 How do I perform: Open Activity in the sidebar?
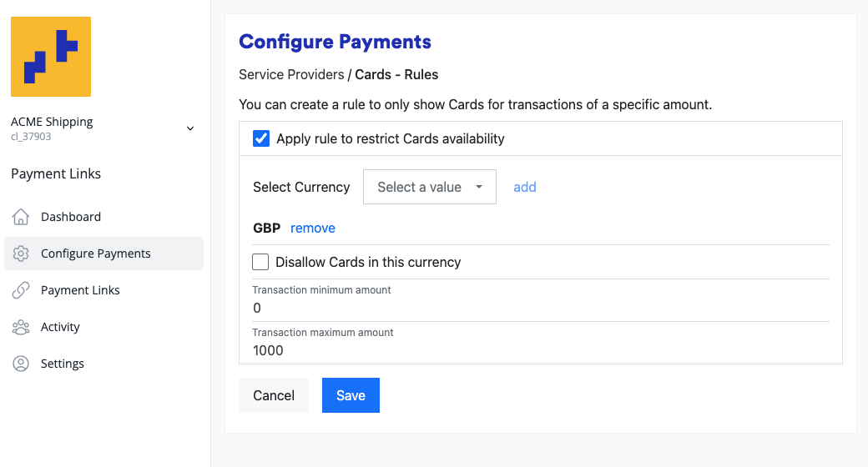[60, 327]
